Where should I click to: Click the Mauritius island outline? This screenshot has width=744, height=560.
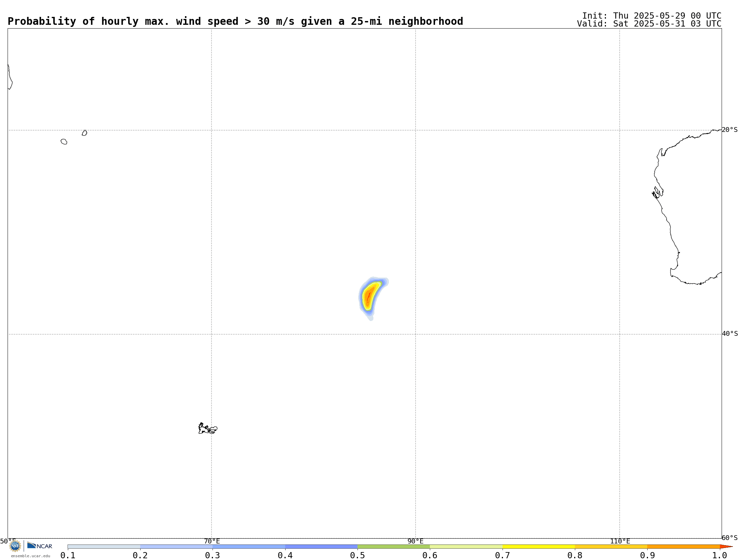point(84,133)
